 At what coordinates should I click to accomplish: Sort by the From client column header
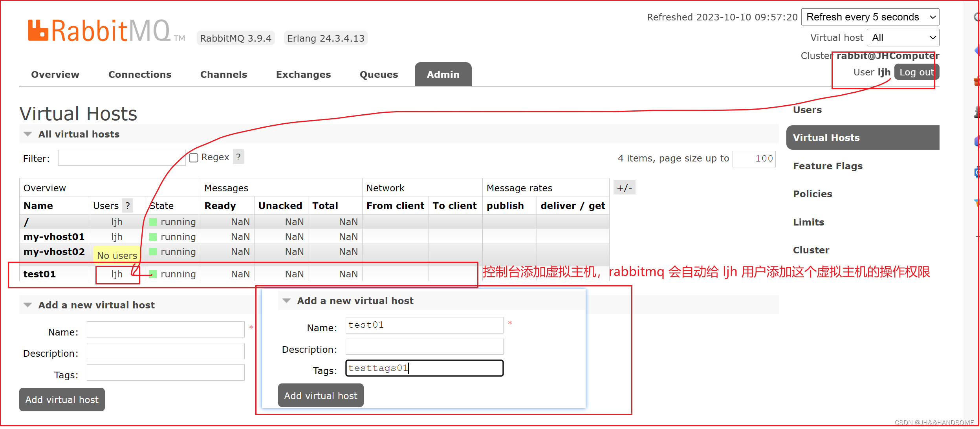tap(395, 206)
